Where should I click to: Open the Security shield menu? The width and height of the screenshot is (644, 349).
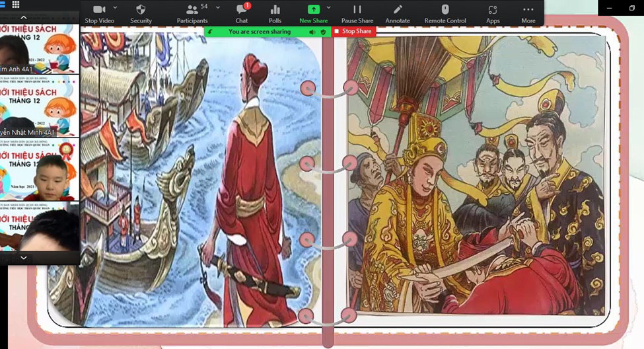click(141, 14)
